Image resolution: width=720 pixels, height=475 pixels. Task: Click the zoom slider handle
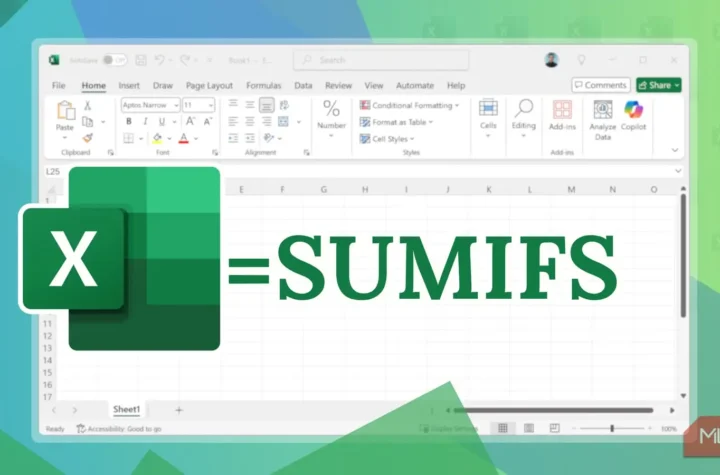612,428
